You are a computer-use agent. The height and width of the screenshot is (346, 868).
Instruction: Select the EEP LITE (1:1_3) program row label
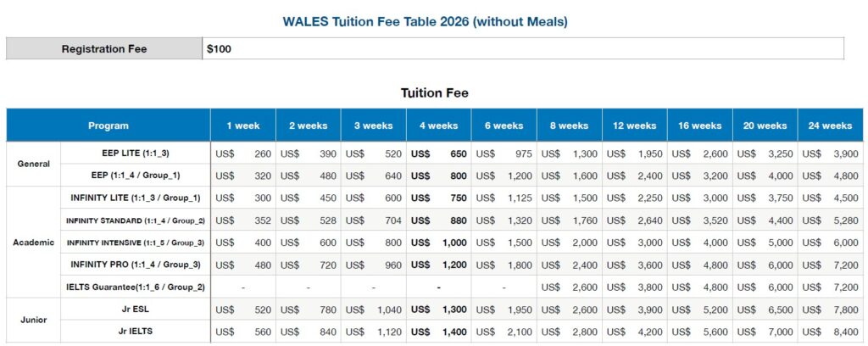click(x=136, y=153)
